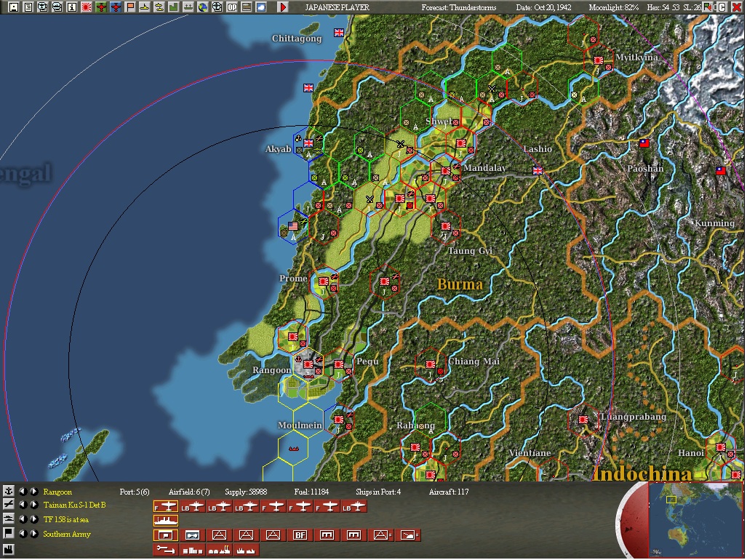Select next air unit after Tainan Ku
Viewport: 747px width, 560px height.
click(34, 504)
